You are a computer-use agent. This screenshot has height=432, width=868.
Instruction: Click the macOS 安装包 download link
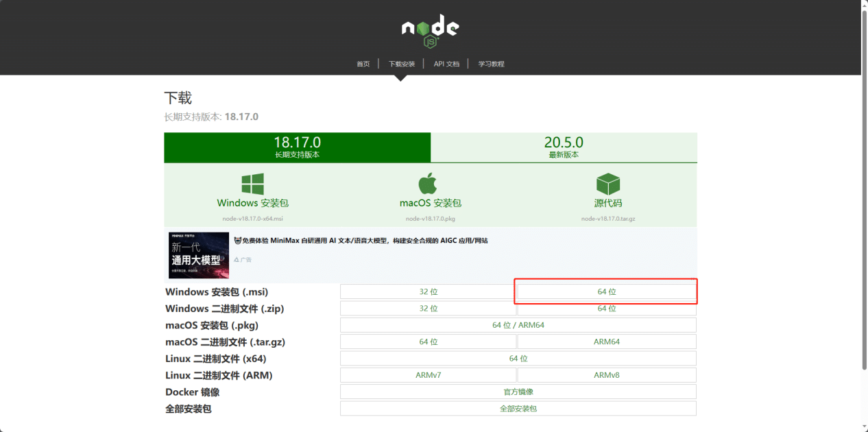tap(431, 203)
